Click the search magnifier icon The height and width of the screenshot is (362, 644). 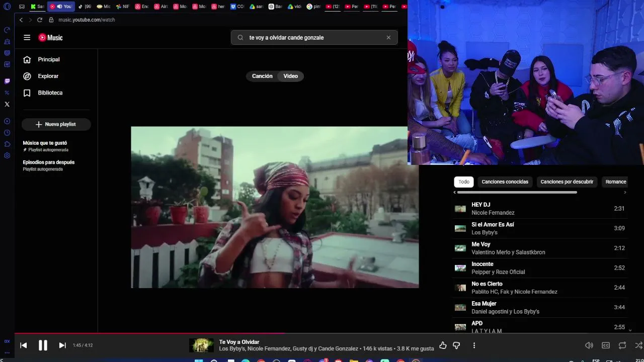pyautogui.click(x=240, y=38)
